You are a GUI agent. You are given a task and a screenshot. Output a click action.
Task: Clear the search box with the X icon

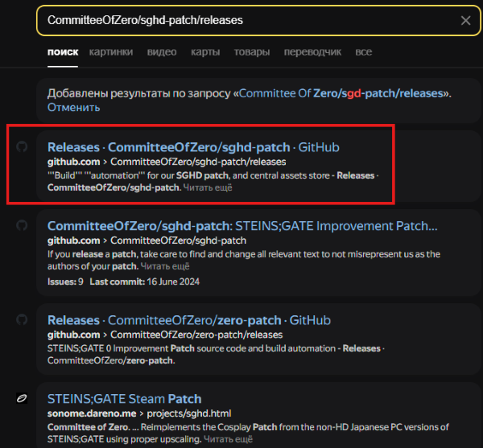click(x=465, y=21)
